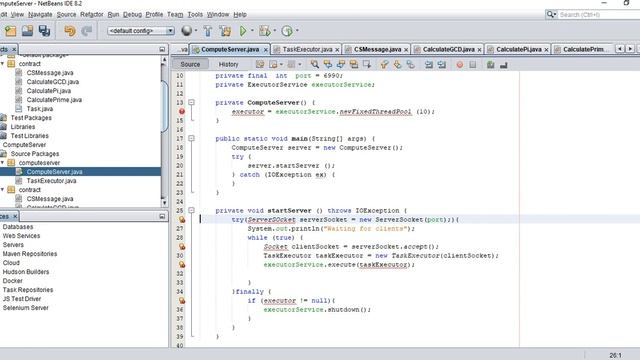Click the Save All toolbar icon
The height and width of the screenshot is (360, 640).
coord(44,31)
